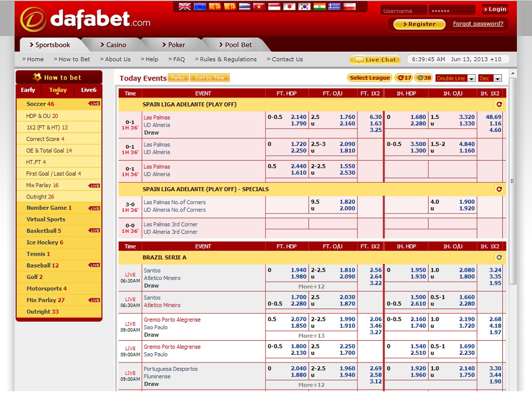This screenshot has height=399, width=532.
Task: Open Virtual Sports in the sidebar
Action: pyautogui.click(x=59, y=220)
